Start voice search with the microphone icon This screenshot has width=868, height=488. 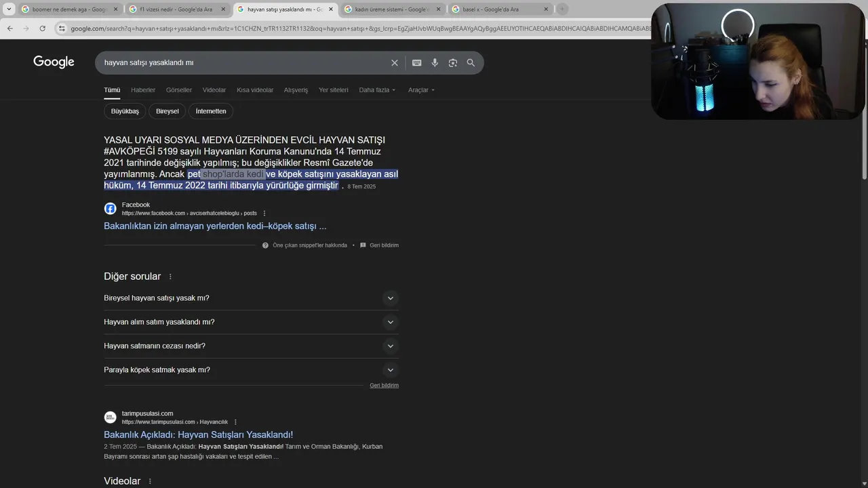tap(435, 62)
